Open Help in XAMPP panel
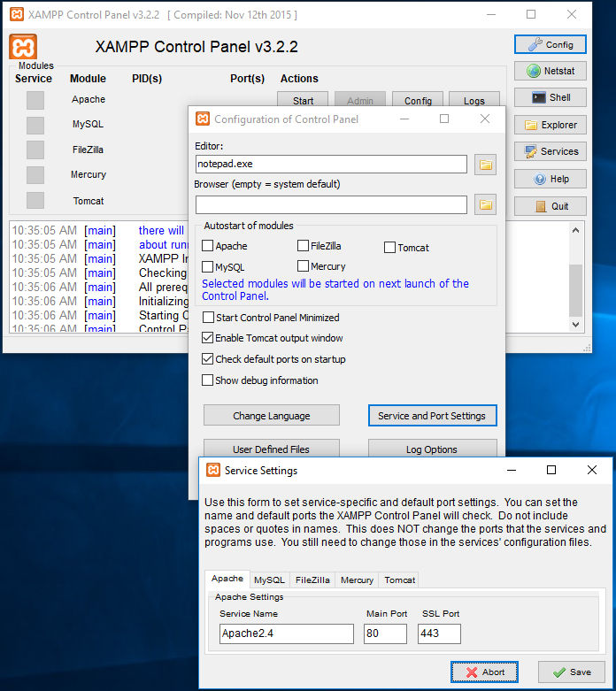616x691 pixels. (x=551, y=179)
